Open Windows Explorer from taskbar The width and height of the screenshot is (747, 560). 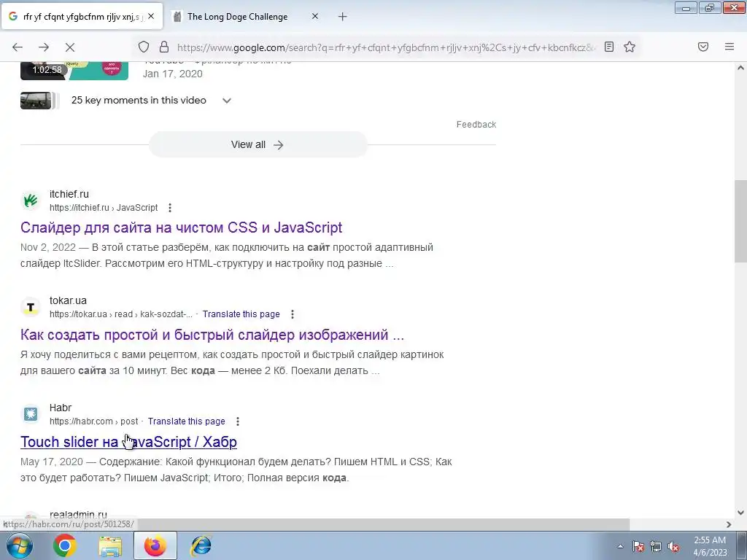coord(110,545)
